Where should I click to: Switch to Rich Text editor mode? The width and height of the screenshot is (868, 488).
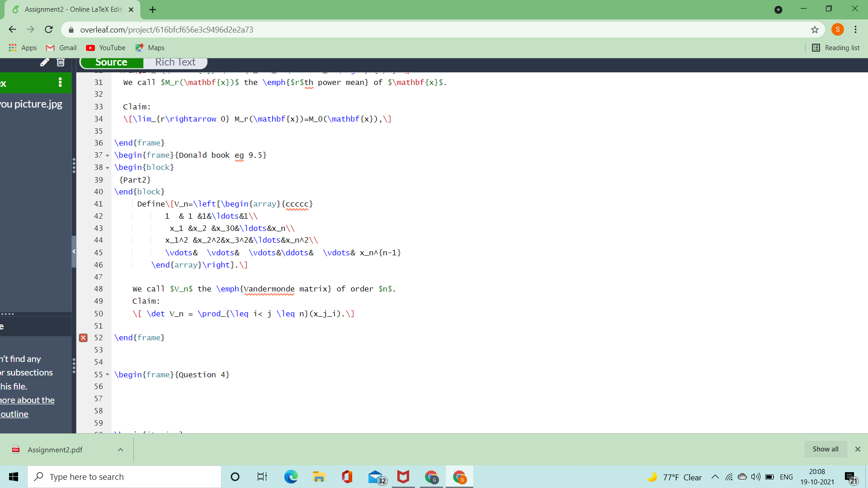coord(175,62)
